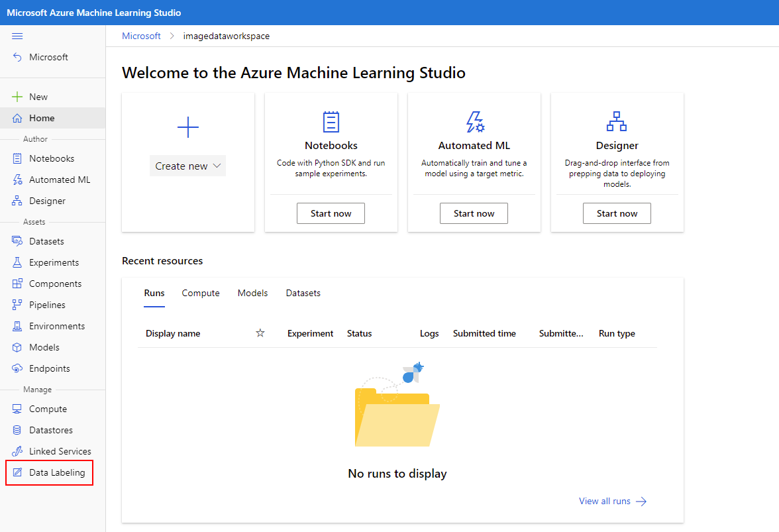This screenshot has height=532, width=779.
Task: Click the Logs column header
Action: pos(429,333)
